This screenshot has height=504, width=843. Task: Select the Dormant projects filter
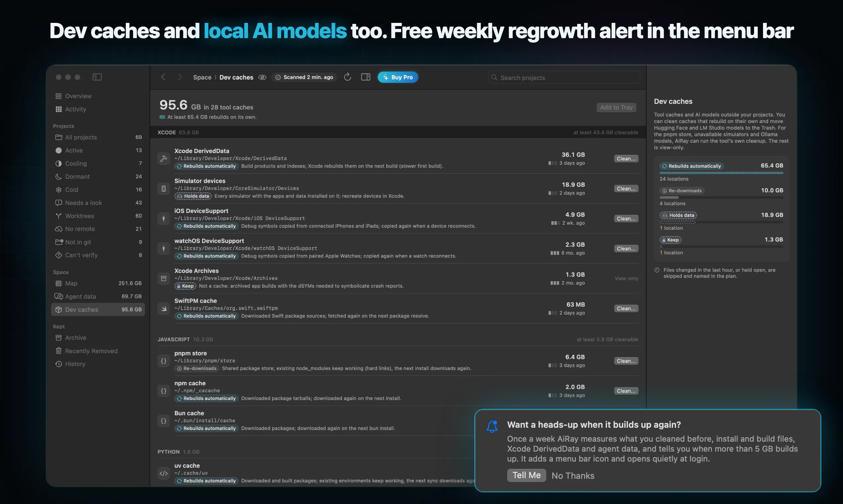pos(98,177)
